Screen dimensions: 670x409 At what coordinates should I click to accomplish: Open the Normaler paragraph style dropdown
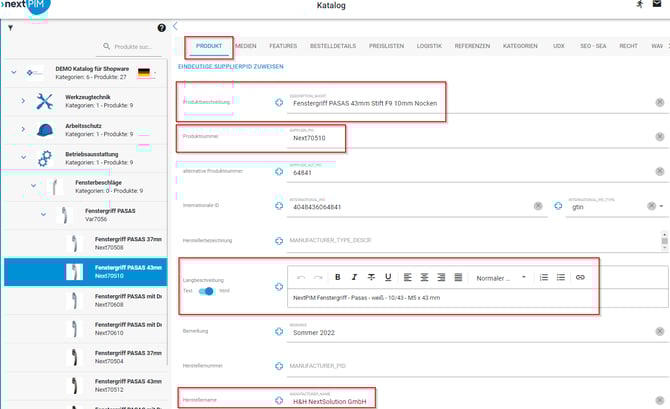click(501, 278)
